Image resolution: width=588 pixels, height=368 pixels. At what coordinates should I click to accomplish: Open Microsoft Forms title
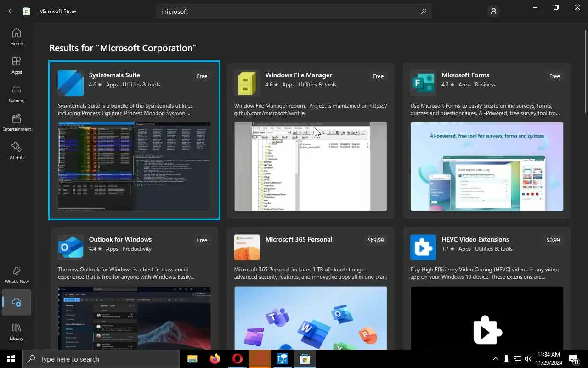click(465, 75)
